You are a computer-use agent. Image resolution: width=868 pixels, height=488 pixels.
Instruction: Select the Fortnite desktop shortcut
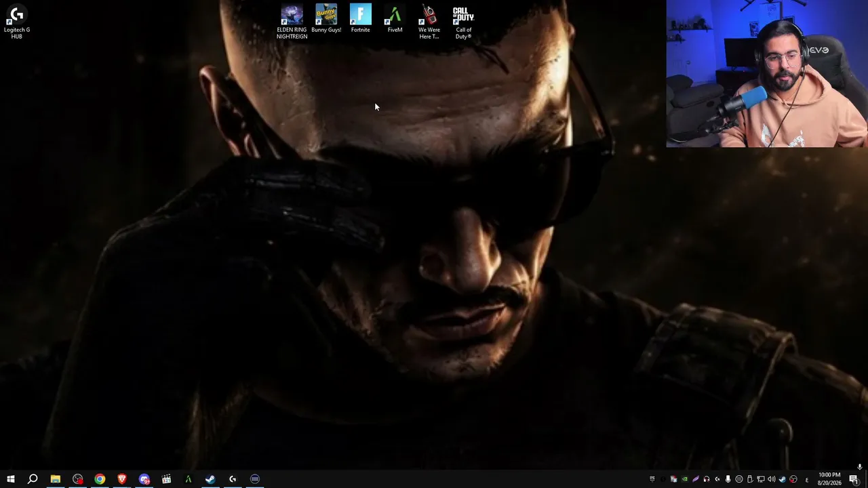(x=361, y=19)
